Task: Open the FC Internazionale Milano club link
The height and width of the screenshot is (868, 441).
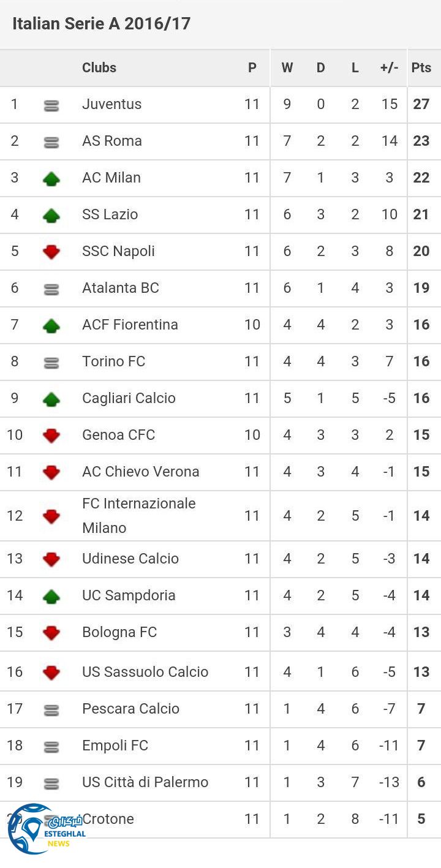Action: [139, 515]
